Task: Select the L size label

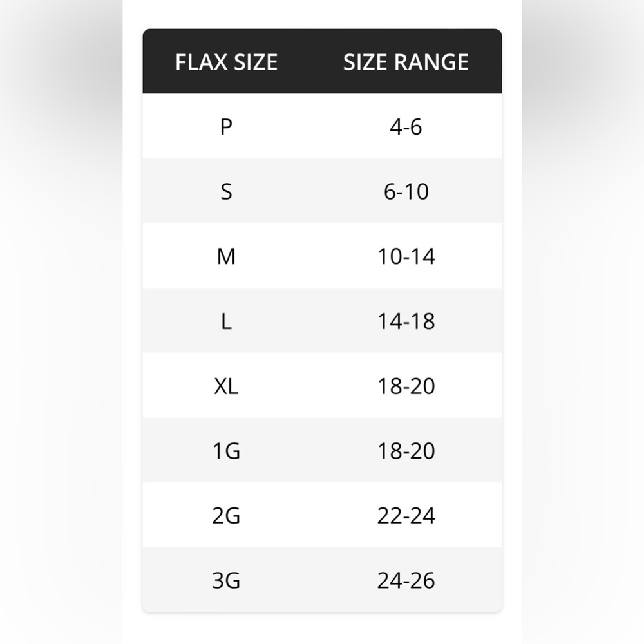Action: [x=226, y=321]
